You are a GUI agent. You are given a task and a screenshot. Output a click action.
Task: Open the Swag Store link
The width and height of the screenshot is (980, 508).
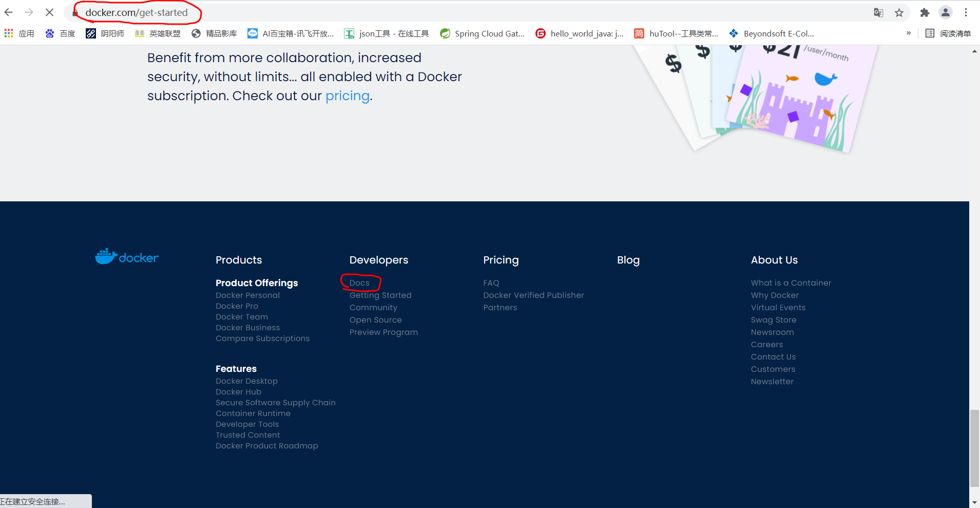774,320
